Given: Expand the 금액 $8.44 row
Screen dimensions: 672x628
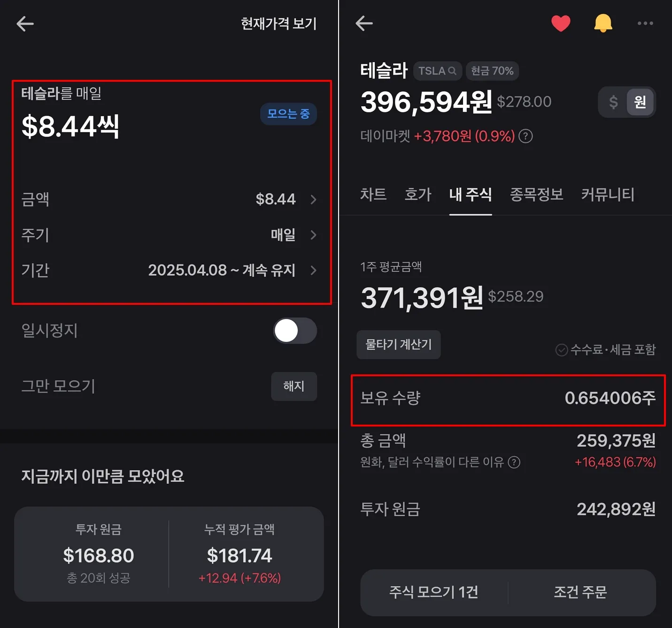Looking at the screenshot, I should (x=169, y=199).
